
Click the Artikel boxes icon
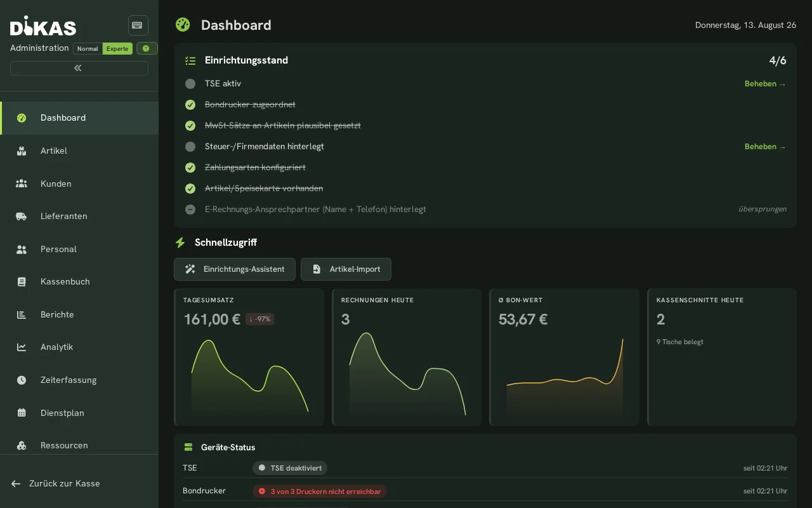point(22,150)
